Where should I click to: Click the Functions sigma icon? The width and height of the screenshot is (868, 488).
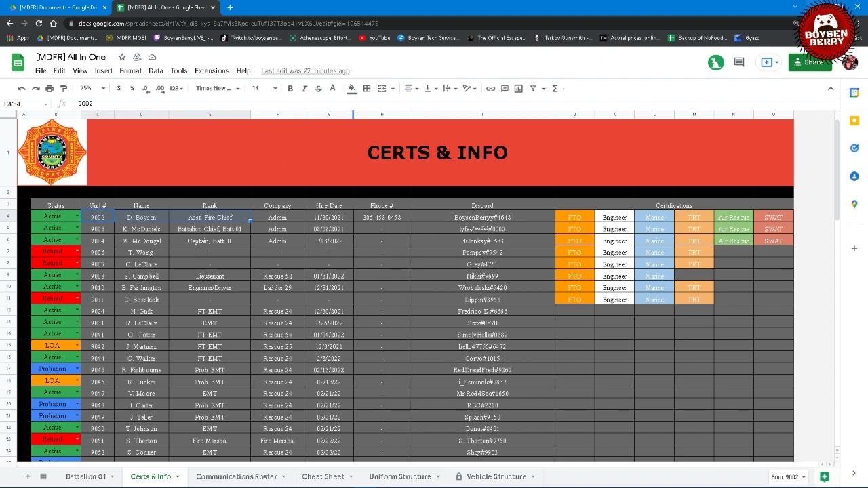pos(555,89)
